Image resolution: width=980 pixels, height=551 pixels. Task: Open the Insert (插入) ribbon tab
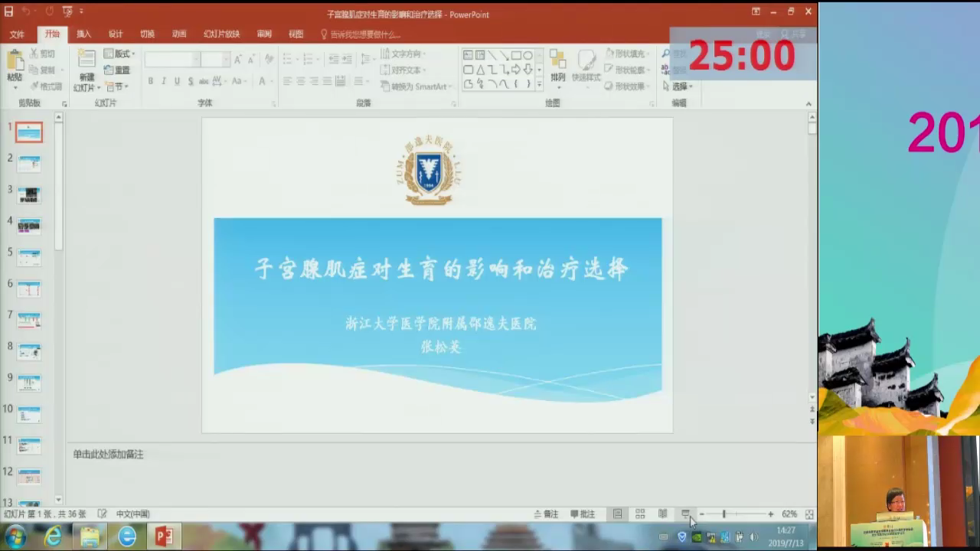[x=83, y=34]
